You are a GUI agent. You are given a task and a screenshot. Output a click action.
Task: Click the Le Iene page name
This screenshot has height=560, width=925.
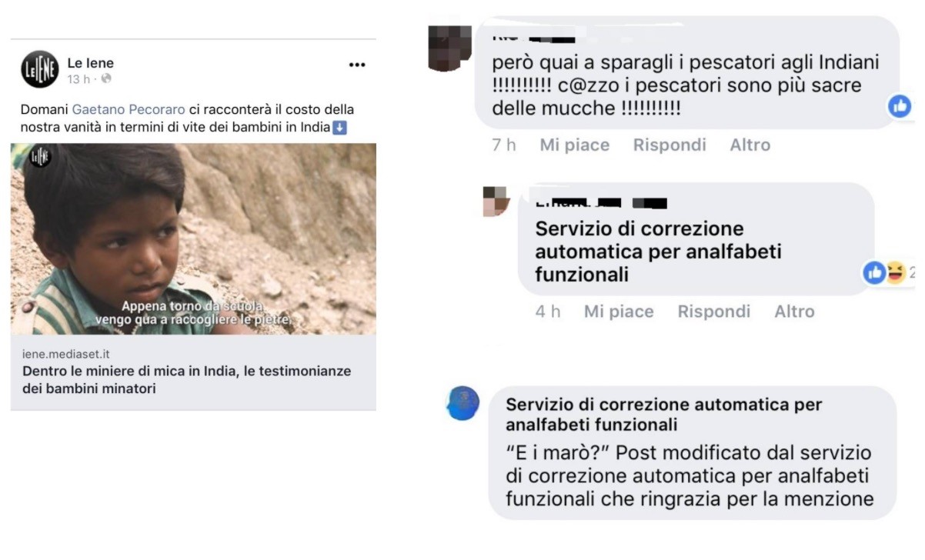(x=91, y=63)
